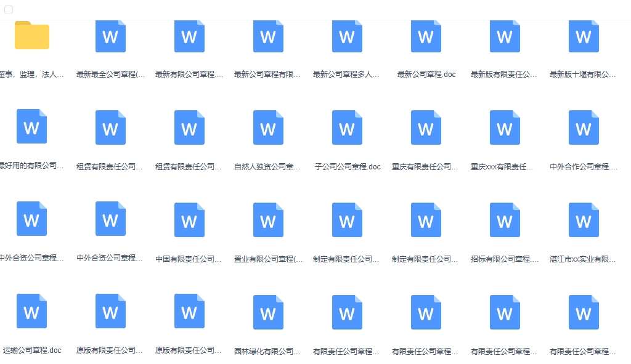The width and height of the screenshot is (631, 364).
Task: Open the 最新公司章程.doc Word document icon
Action: coord(426,36)
